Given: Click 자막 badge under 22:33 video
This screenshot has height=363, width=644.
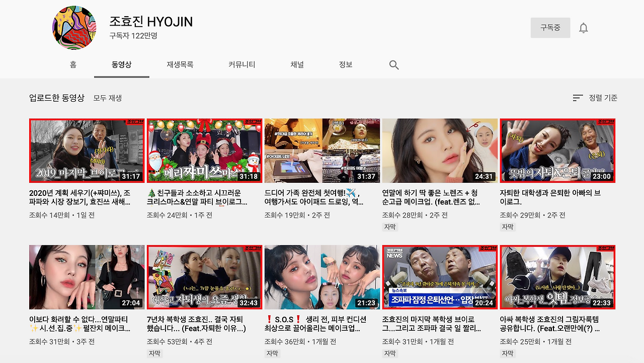Looking at the screenshot, I should pos(508,353).
